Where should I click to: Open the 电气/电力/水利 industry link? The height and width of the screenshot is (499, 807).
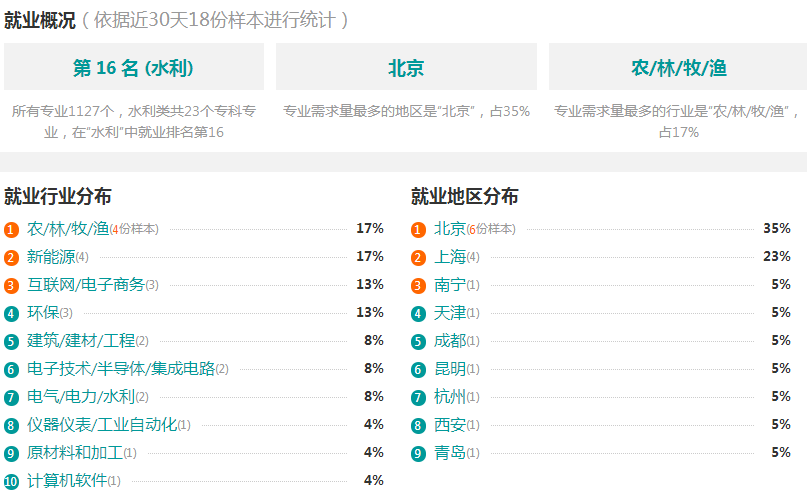click(x=81, y=397)
